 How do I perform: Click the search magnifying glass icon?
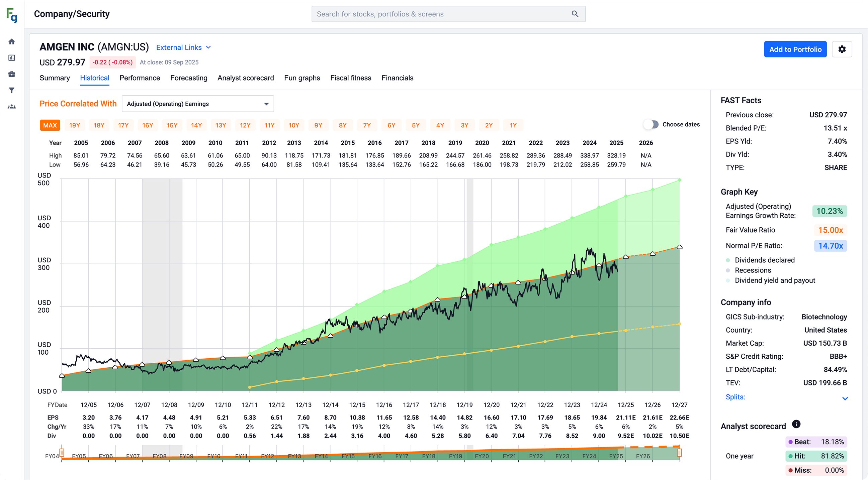(x=575, y=14)
